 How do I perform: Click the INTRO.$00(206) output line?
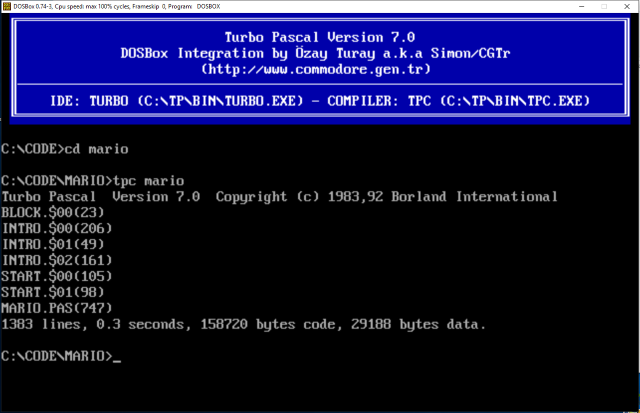coord(57,229)
